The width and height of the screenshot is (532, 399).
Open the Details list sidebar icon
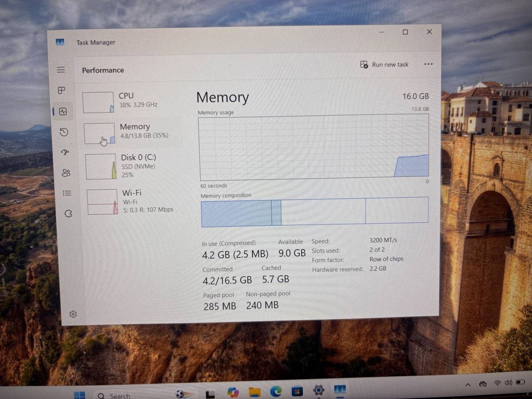[67, 193]
